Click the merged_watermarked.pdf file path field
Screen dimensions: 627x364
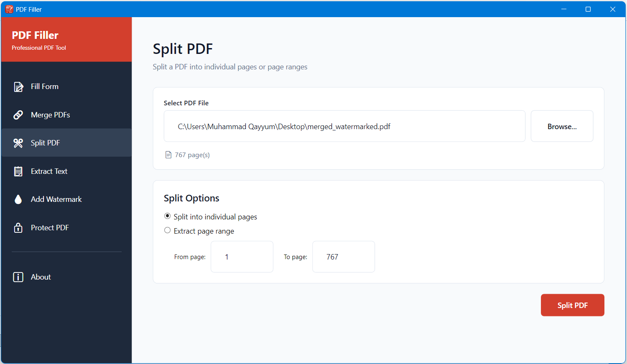click(344, 126)
